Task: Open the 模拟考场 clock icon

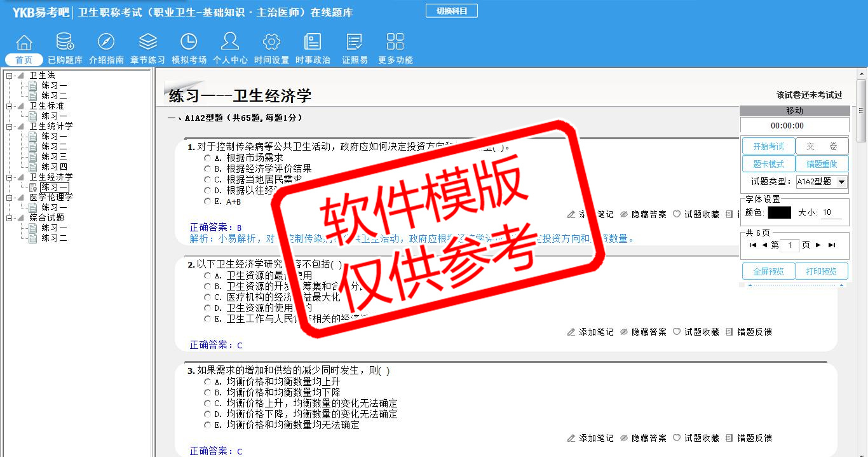Action: click(x=189, y=43)
